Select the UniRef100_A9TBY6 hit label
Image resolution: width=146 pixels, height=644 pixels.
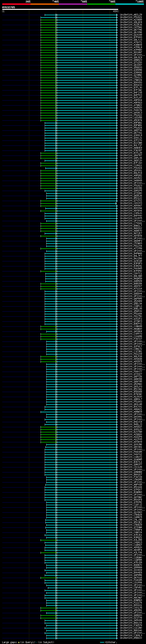(x=131, y=211)
